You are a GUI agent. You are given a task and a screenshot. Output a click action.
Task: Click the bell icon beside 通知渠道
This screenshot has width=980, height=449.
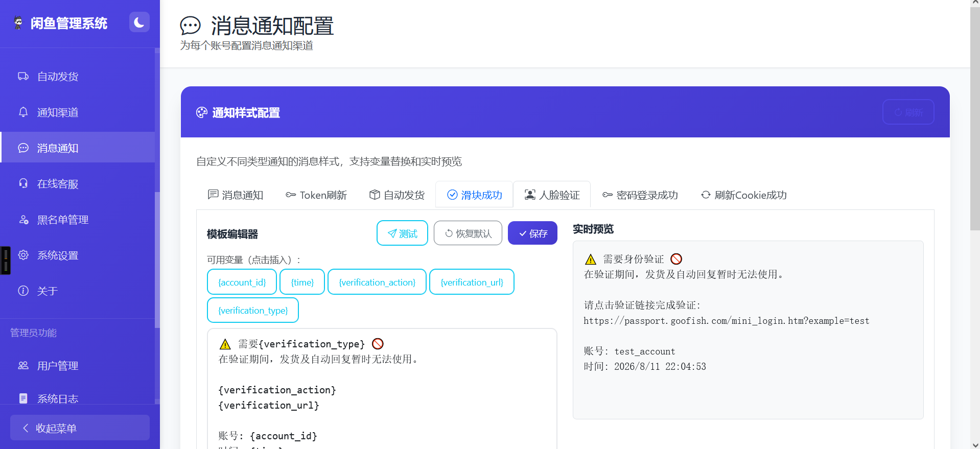coord(23,112)
